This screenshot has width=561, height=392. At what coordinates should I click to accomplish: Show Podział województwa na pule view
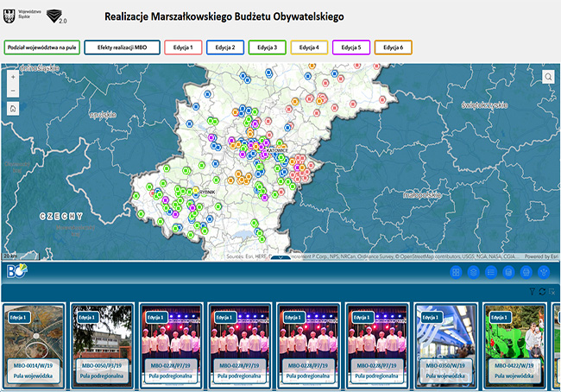42,47
